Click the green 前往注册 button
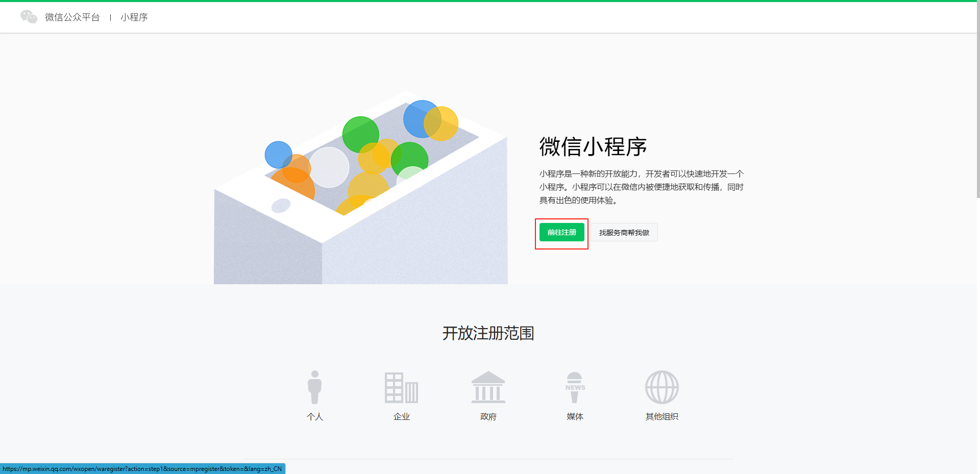Viewport: 980px width, 474px height. tap(562, 232)
